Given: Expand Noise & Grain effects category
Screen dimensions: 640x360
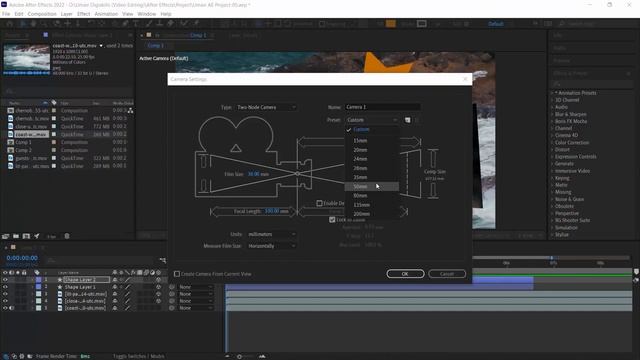Looking at the screenshot, I should [552, 199].
